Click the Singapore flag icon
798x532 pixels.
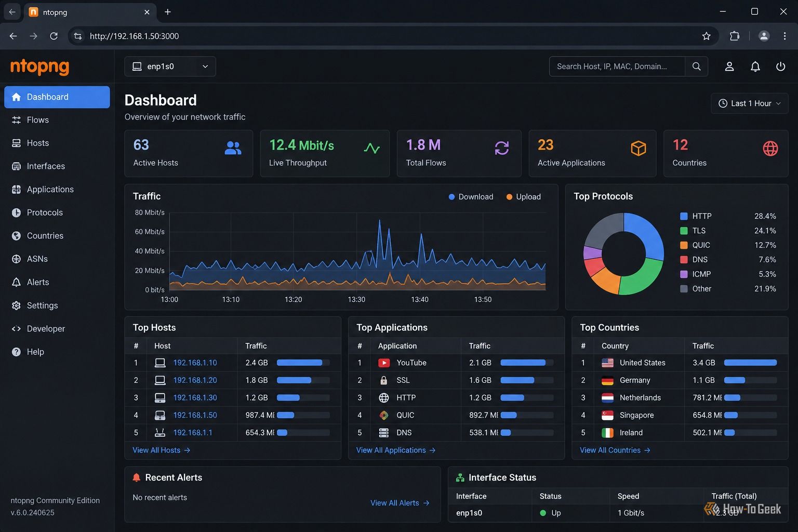pos(607,415)
